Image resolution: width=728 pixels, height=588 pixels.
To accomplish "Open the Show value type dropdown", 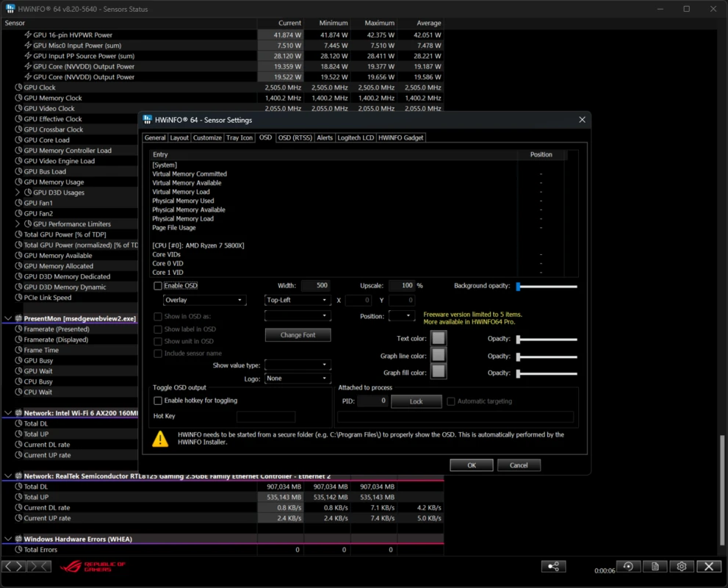I will [298, 365].
